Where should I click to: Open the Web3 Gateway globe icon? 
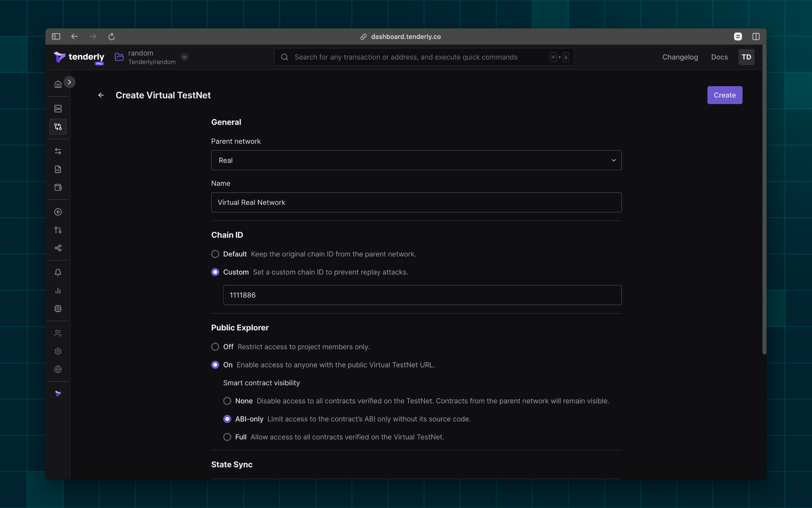pyautogui.click(x=58, y=369)
